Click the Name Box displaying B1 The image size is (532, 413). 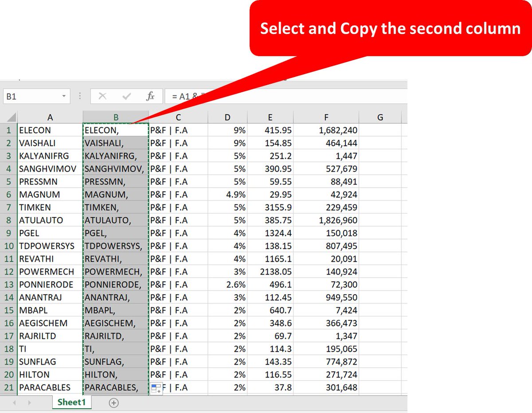[31, 96]
